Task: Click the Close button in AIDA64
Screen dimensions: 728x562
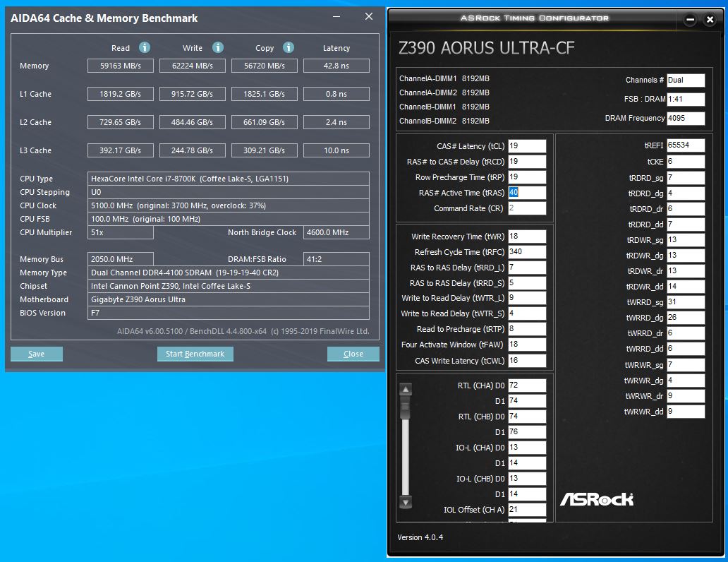Action: (x=353, y=354)
